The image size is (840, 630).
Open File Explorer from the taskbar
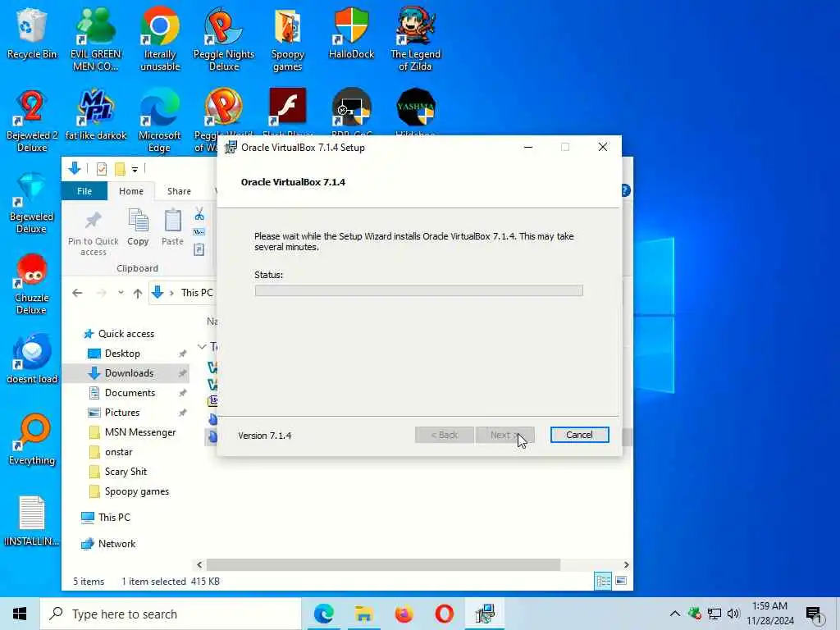coord(363,614)
